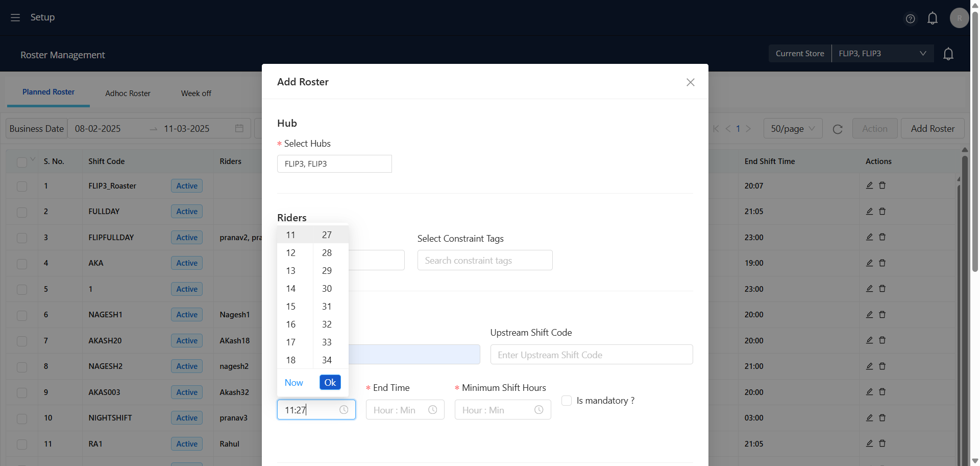This screenshot has height=466, width=980.
Task: Choose hour 17 in time picker
Action: (x=290, y=342)
